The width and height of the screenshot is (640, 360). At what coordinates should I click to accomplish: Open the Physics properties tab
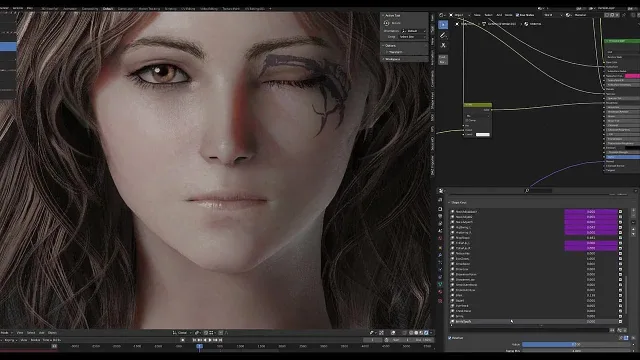click(440, 269)
